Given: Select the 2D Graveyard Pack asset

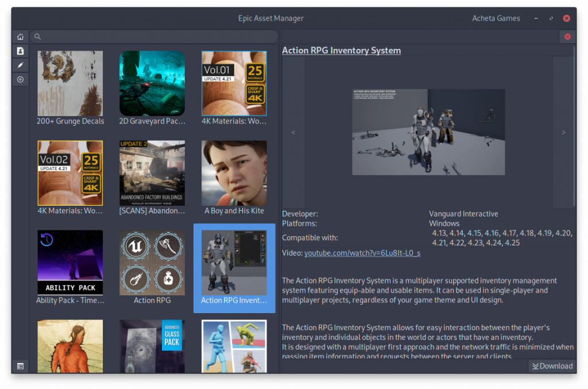Looking at the screenshot, I should coord(152,88).
